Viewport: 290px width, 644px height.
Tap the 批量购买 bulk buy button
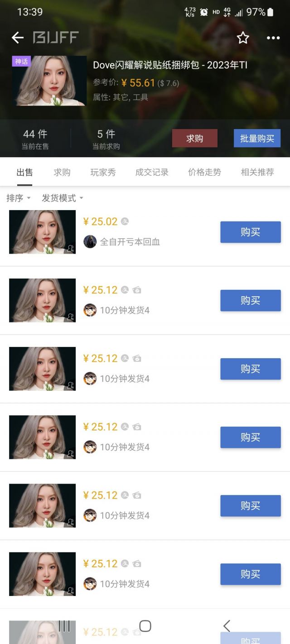click(257, 138)
